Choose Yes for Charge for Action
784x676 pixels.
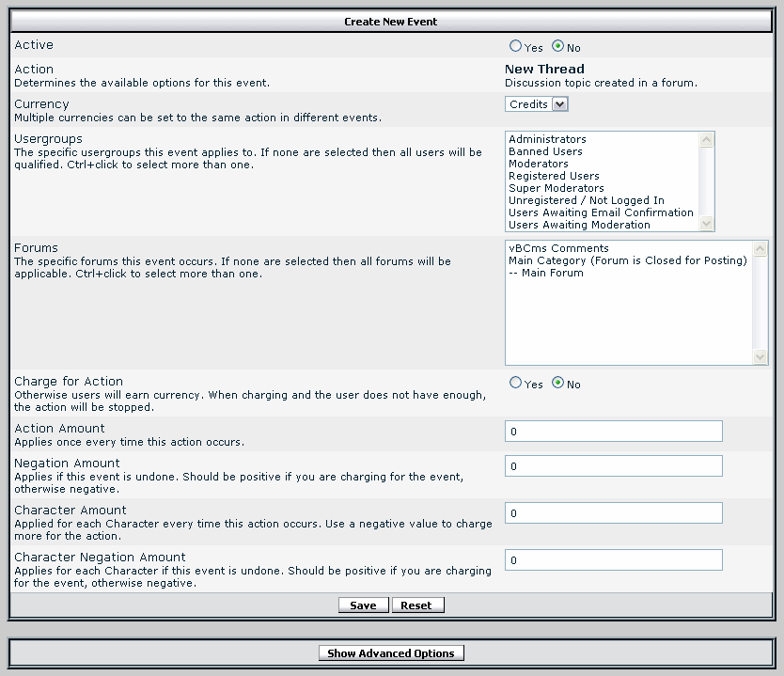515,383
